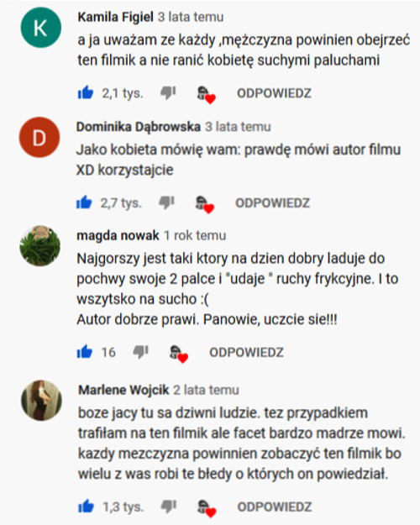The height and width of the screenshot is (525, 420).
Task: Open Dominika Dąbrowska's channel name link
Action: [x=139, y=127]
